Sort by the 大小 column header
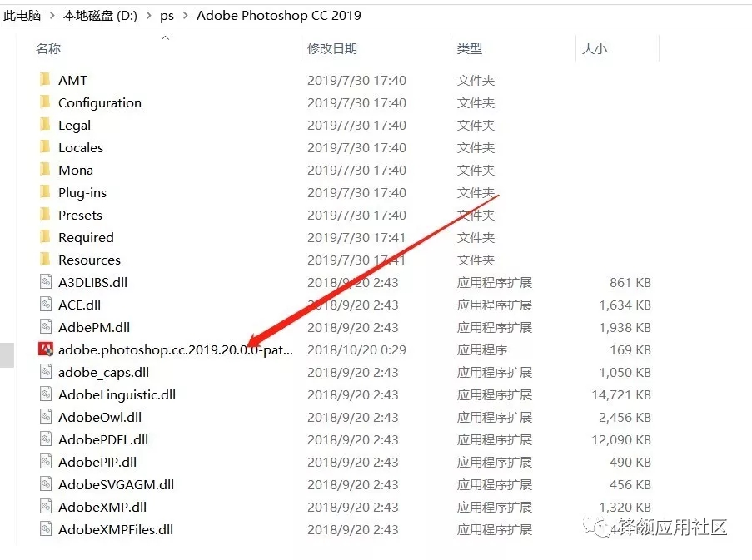The image size is (752, 560). pos(594,48)
